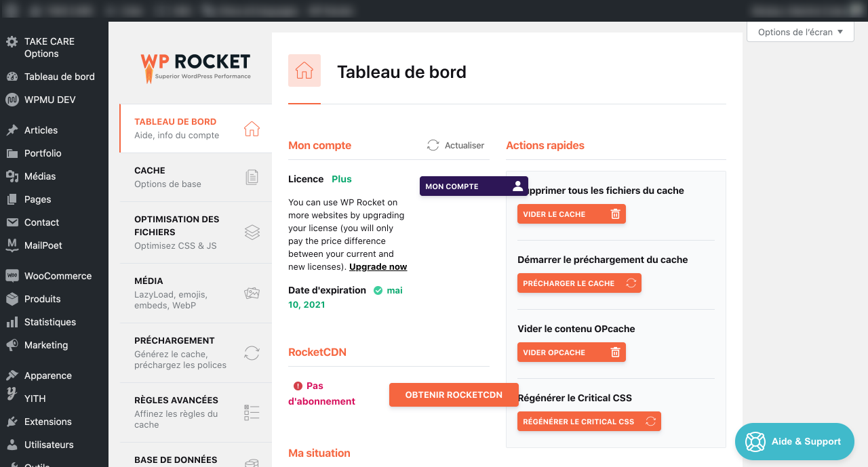868x467 pixels.
Task: Open the Préchargement tab
Action: click(195, 352)
